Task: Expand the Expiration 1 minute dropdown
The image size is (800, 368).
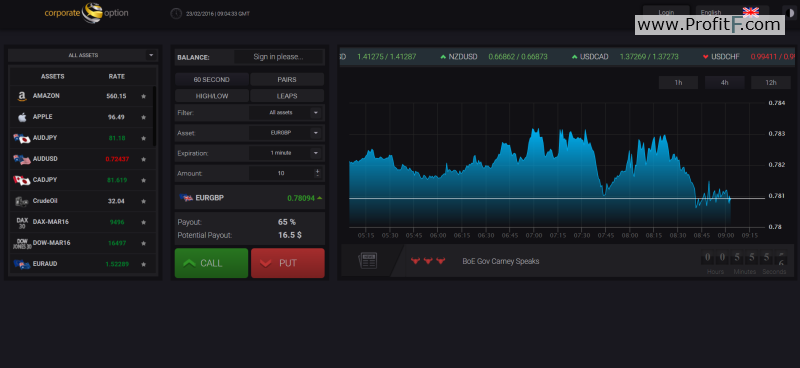Action: [286, 153]
